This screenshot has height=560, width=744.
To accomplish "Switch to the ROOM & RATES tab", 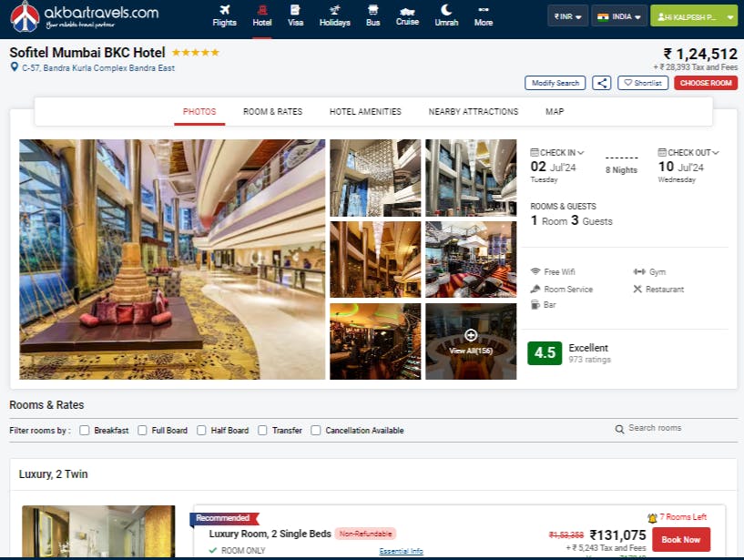I will coord(273,111).
